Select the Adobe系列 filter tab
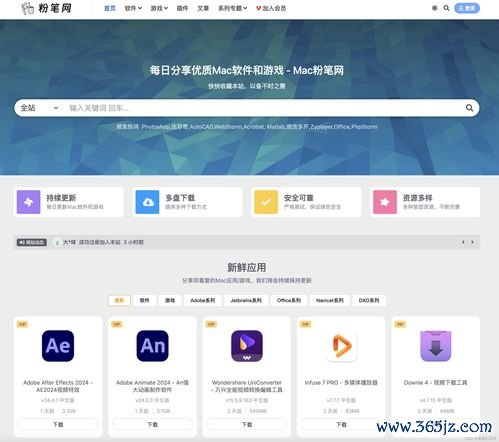The height and width of the screenshot is (442, 499). pos(203,300)
